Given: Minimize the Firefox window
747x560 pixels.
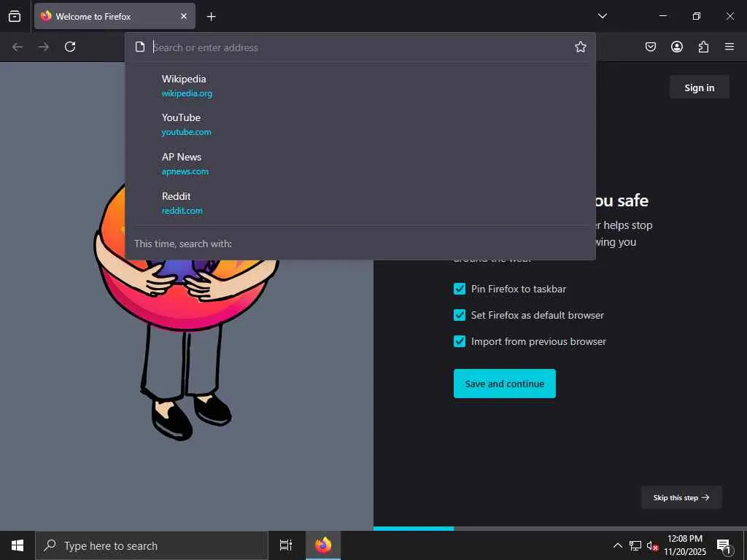Looking at the screenshot, I should 662,16.
